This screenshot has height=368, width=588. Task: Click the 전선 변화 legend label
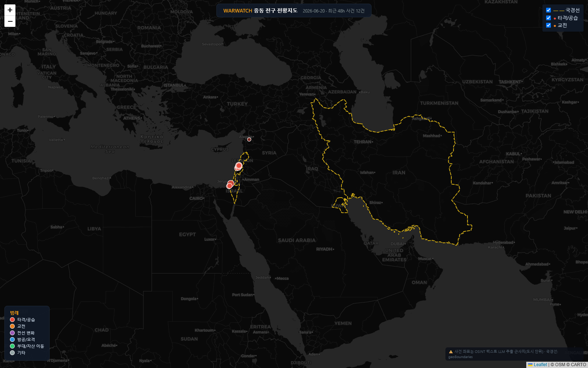(26, 333)
